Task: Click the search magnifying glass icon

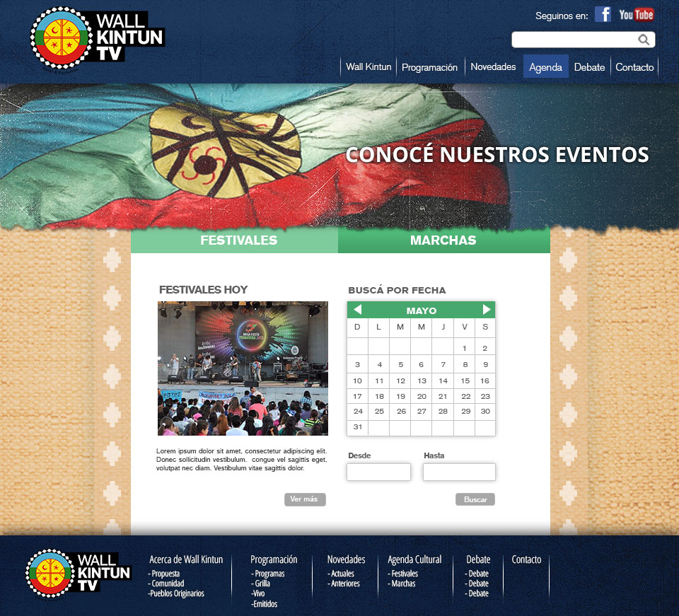Action: 644,40
